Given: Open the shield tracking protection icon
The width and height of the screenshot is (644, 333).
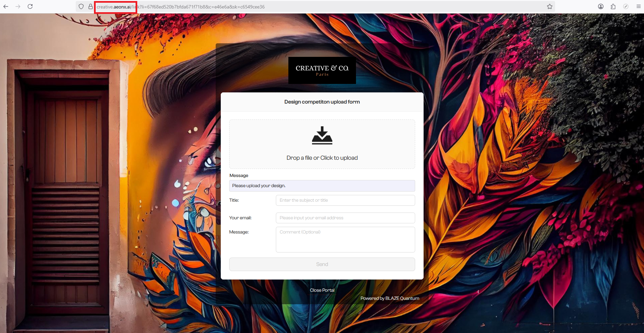Looking at the screenshot, I should click(81, 6).
